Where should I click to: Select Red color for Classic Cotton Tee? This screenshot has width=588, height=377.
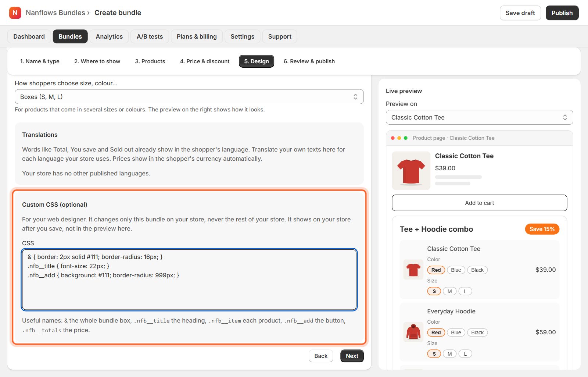pyautogui.click(x=436, y=270)
